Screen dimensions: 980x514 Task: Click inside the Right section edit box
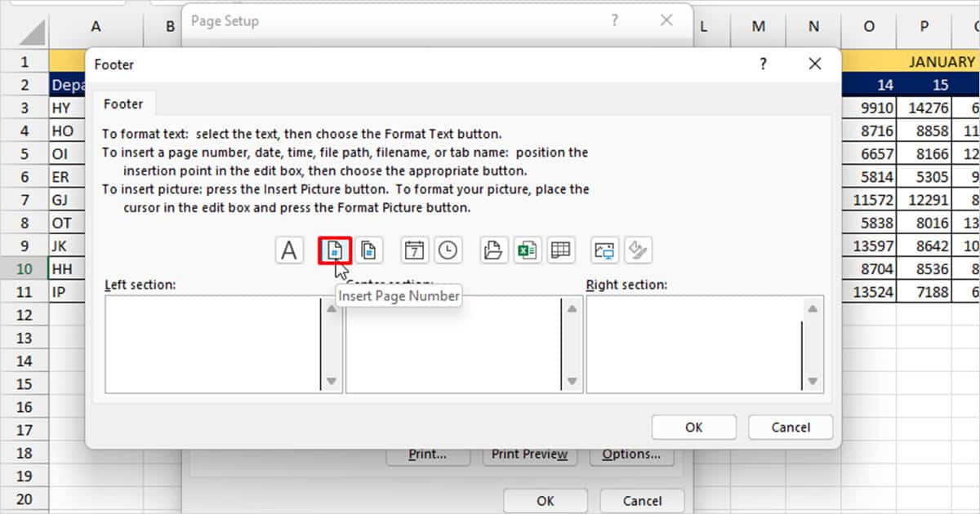694,343
